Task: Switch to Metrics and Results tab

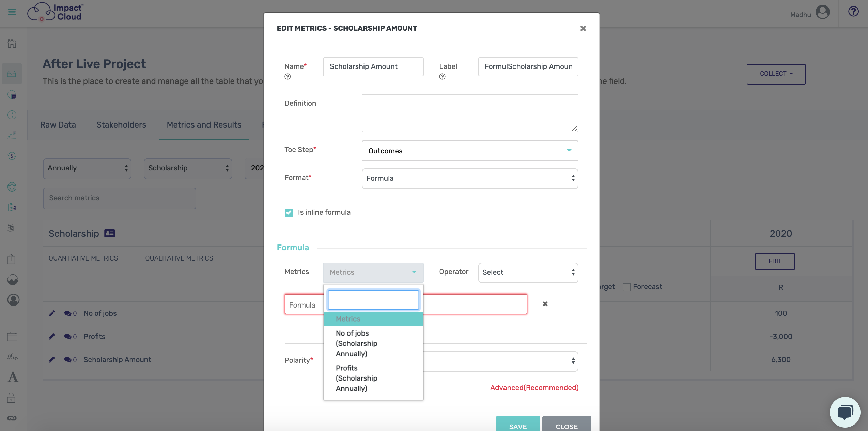Action: click(204, 125)
